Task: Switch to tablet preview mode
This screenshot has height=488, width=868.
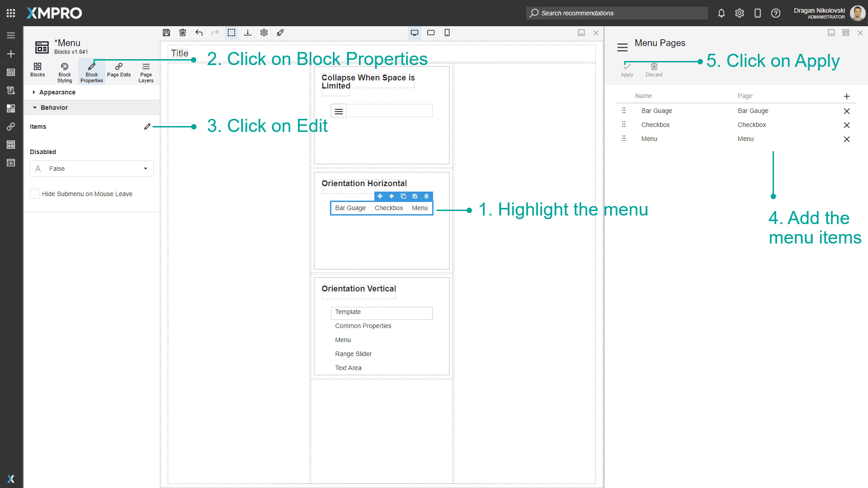Action: coord(431,33)
